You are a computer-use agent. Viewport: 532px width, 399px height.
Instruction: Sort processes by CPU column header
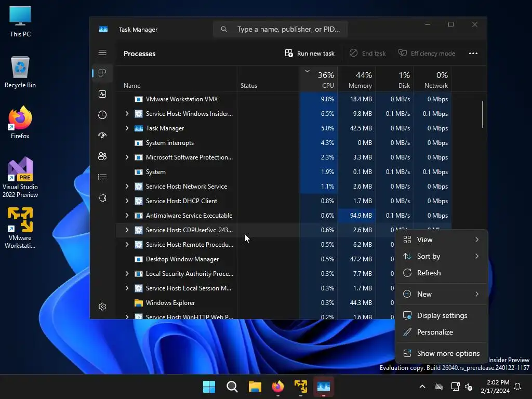pyautogui.click(x=319, y=79)
